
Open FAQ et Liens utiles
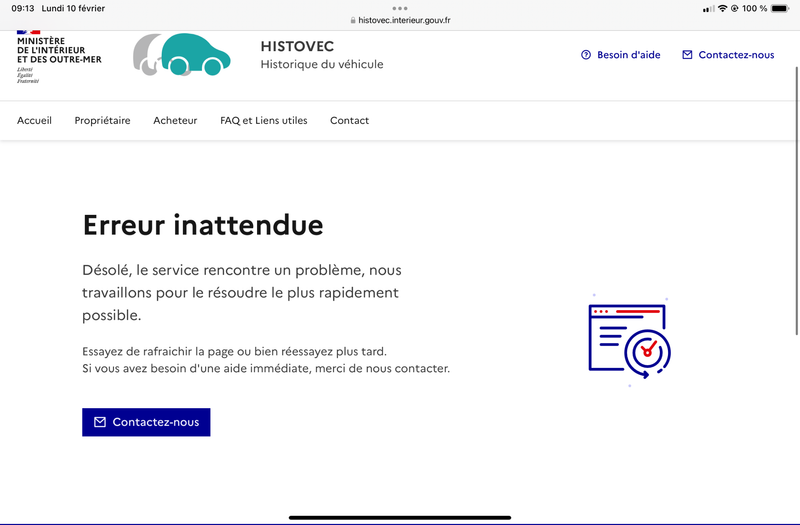pyautogui.click(x=264, y=120)
